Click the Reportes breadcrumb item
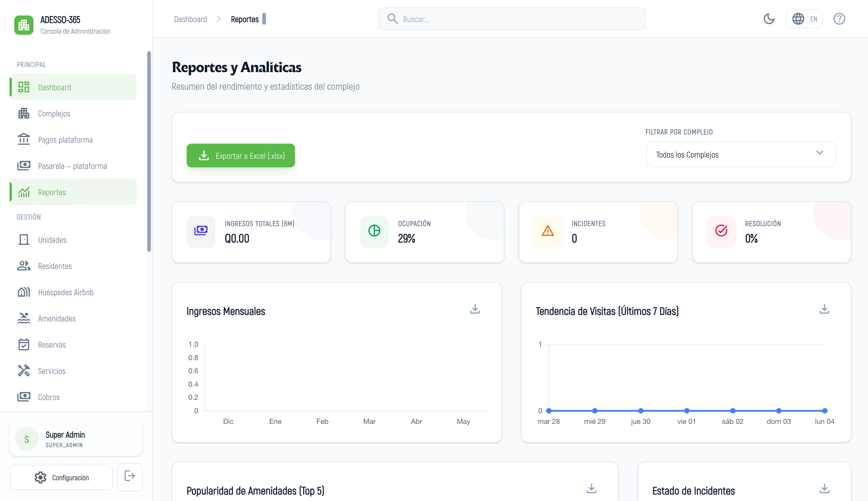The width and height of the screenshot is (868, 501). [244, 19]
